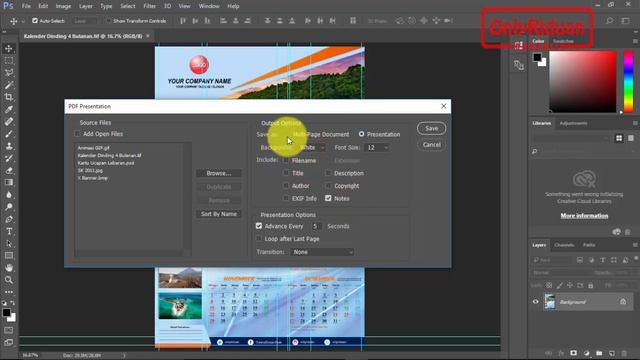The width and height of the screenshot is (640, 360).
Task: Click the new group folder icon in Layers
Action: point(599,353)
